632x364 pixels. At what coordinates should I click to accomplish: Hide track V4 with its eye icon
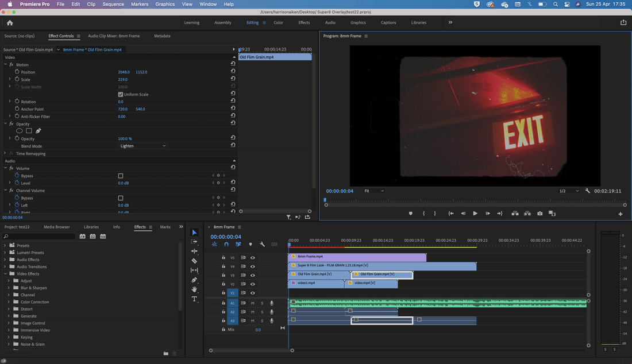coord(253,266)
